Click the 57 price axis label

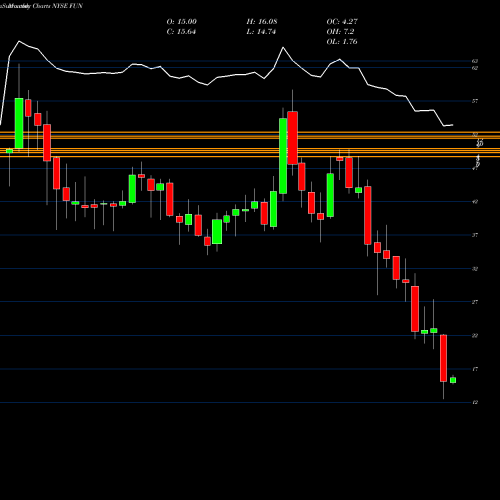click(475, 101)
